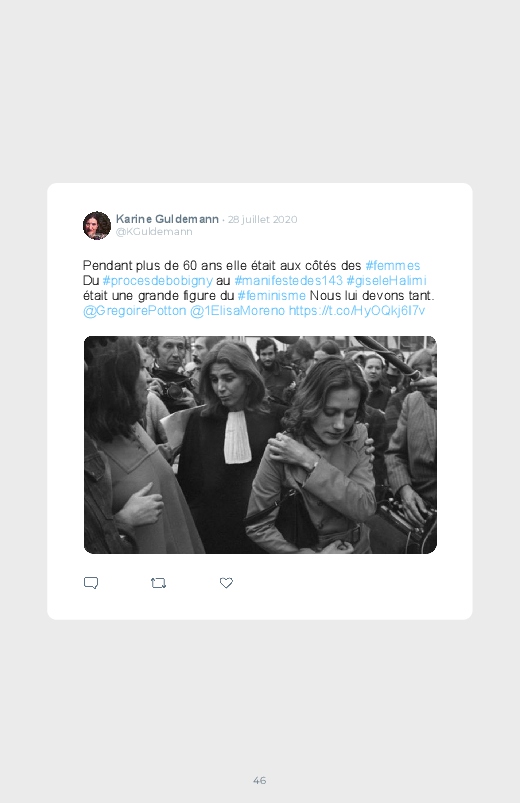Click the phrase 'Nous lui devons tant.'
The width and height of the screenshot is (520, 803).
coord(372,295)
